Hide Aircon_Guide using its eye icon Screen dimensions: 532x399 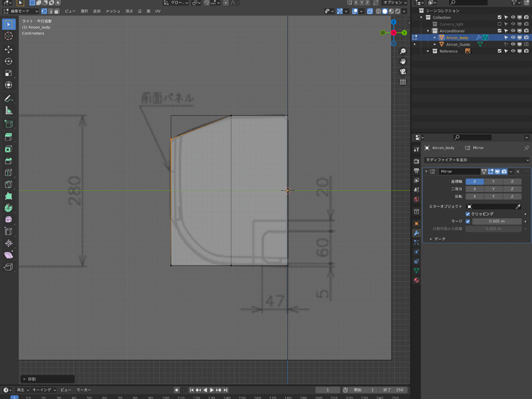(x=513, y=44)
